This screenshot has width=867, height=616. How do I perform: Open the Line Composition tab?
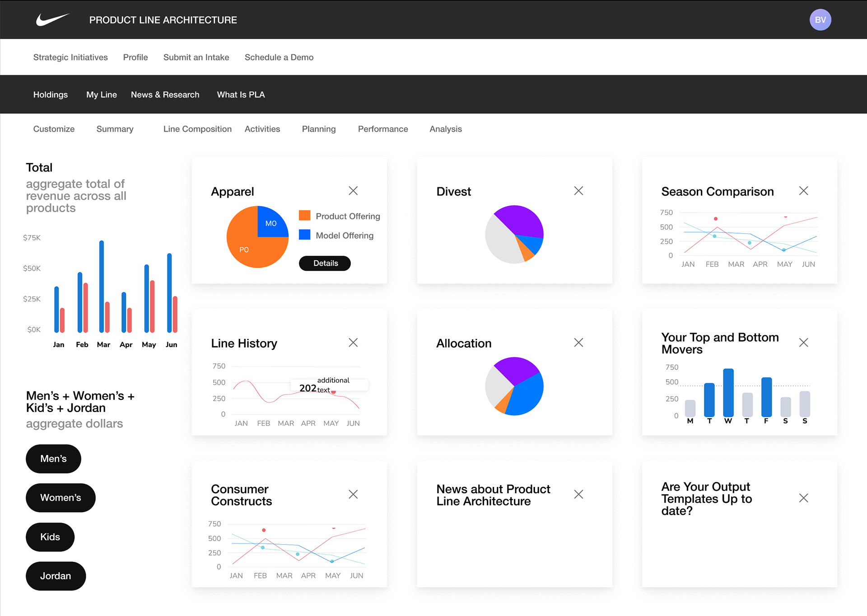pyautogui.click(x=197, y=129)
